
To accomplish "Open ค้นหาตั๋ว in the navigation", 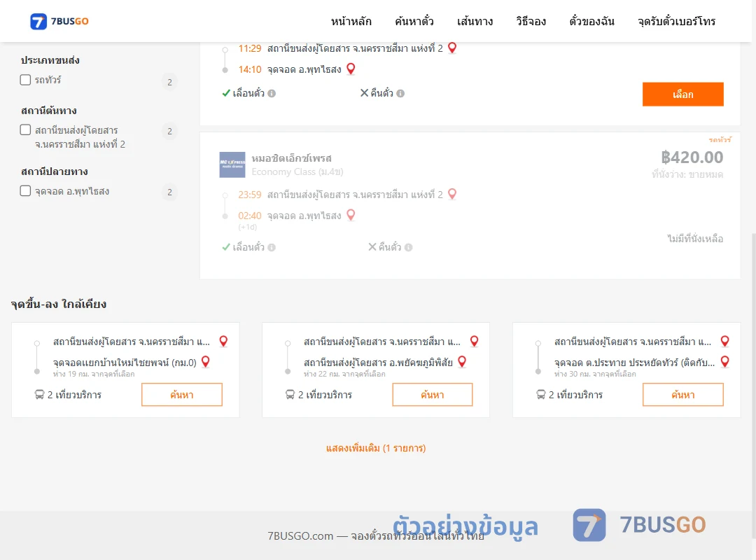I will [x=414, y=21].
